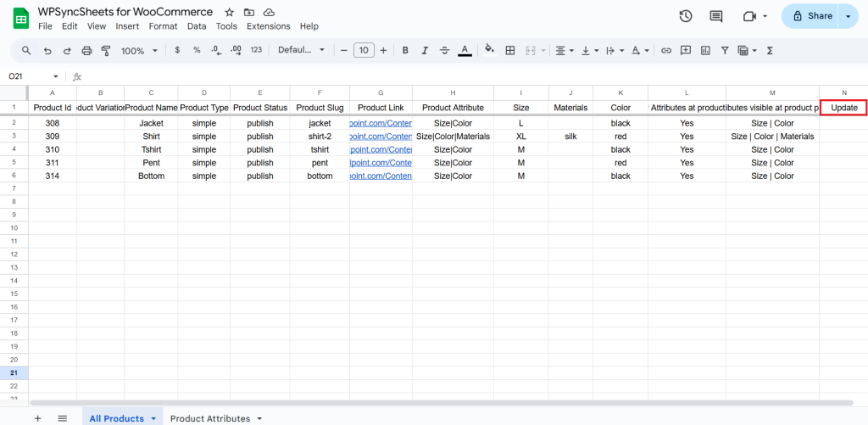
Task: Undo the last action
Action: (x=47, y=50)
